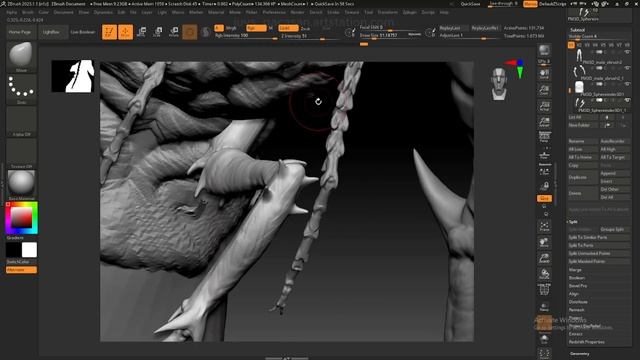640x360 pixels.
Task: Collapse the Split section
Action: click(573, 222)
